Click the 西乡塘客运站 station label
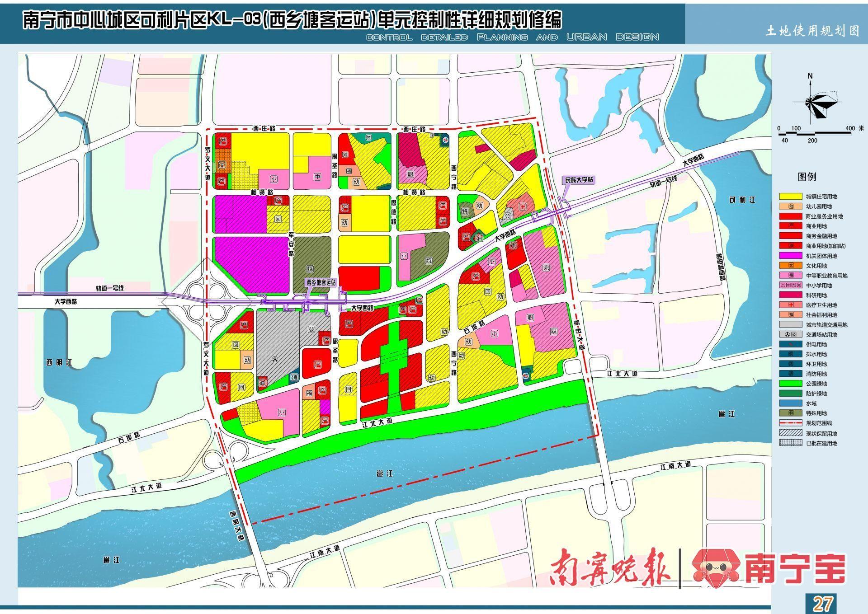 pos(321,282)
